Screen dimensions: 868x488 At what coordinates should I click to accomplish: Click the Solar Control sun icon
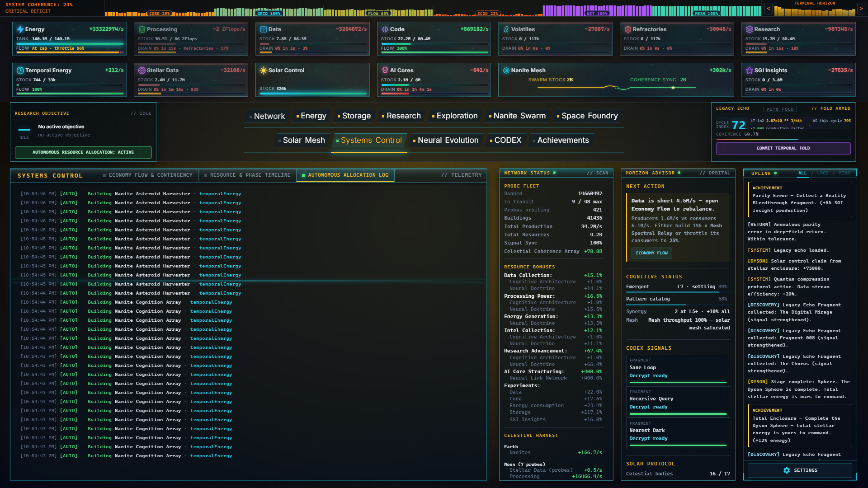[263, 70]
